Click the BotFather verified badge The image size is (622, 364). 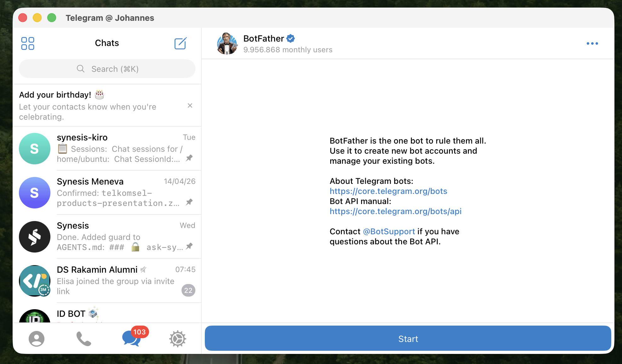(x=291, y=38)
